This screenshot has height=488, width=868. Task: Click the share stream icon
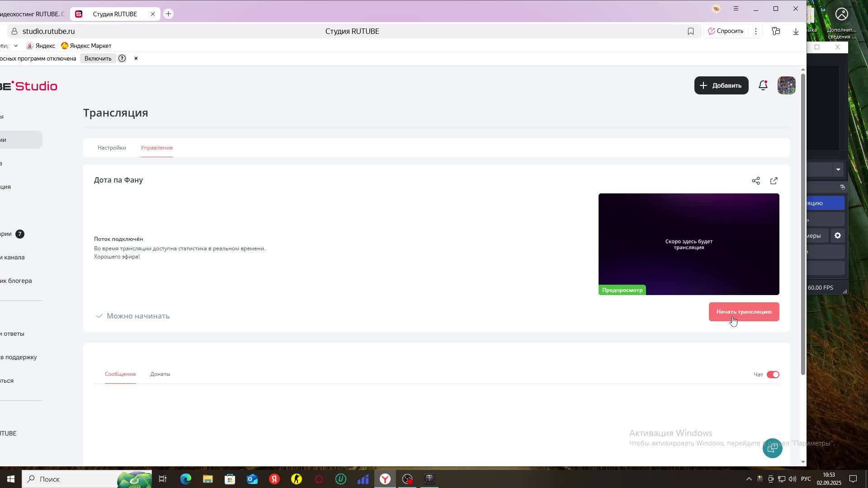[x=756, y=181]
